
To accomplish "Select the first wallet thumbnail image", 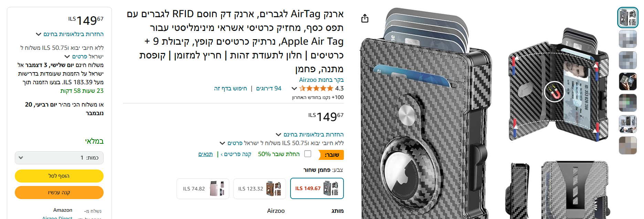I will (628, 17).
